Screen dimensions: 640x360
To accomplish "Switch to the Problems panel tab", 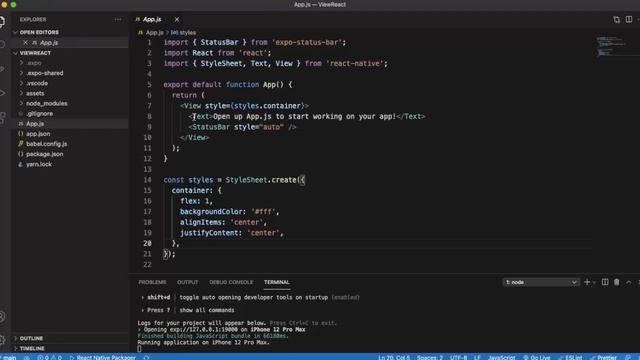I will (152, 282).
